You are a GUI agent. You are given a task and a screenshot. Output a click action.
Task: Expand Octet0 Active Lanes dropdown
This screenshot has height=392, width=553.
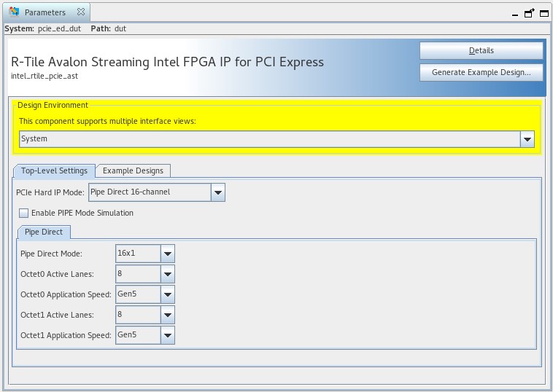point(167,275)
